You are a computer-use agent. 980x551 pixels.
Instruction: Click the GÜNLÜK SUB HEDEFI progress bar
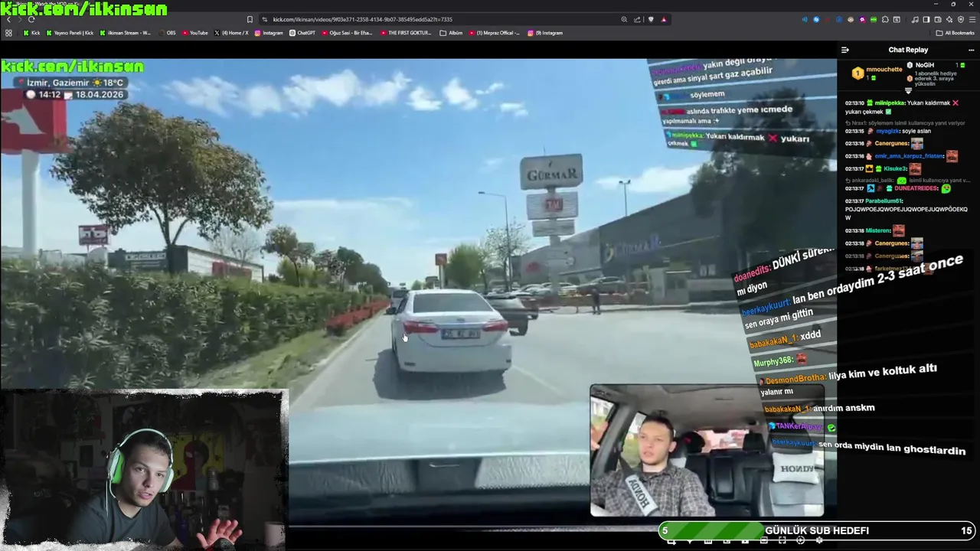click(817, 530)
